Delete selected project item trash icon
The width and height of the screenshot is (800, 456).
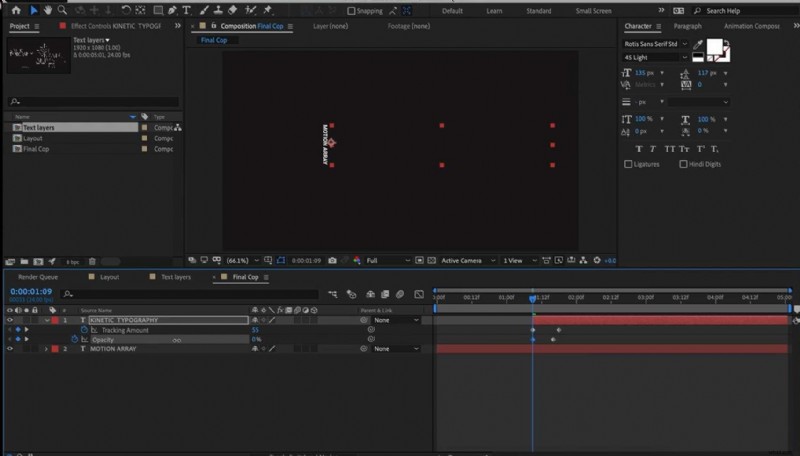pyautogui.click(x=92, y=262)
